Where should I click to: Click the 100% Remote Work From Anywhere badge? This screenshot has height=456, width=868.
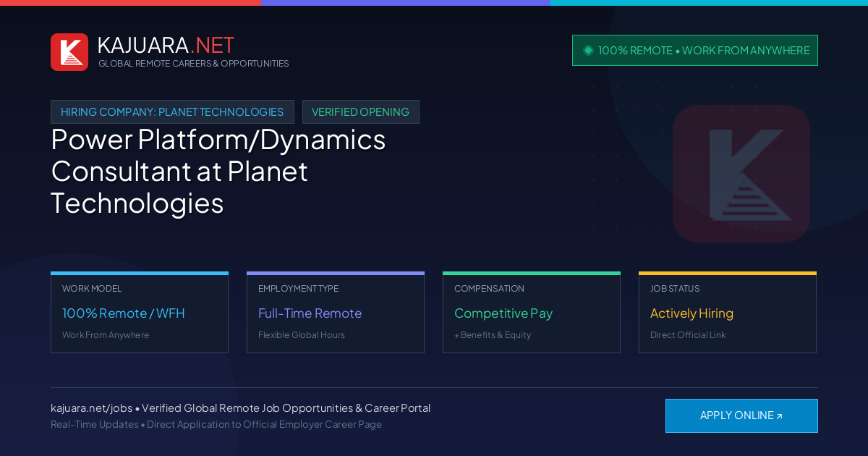pyautogui.click(x=695, y=51)
